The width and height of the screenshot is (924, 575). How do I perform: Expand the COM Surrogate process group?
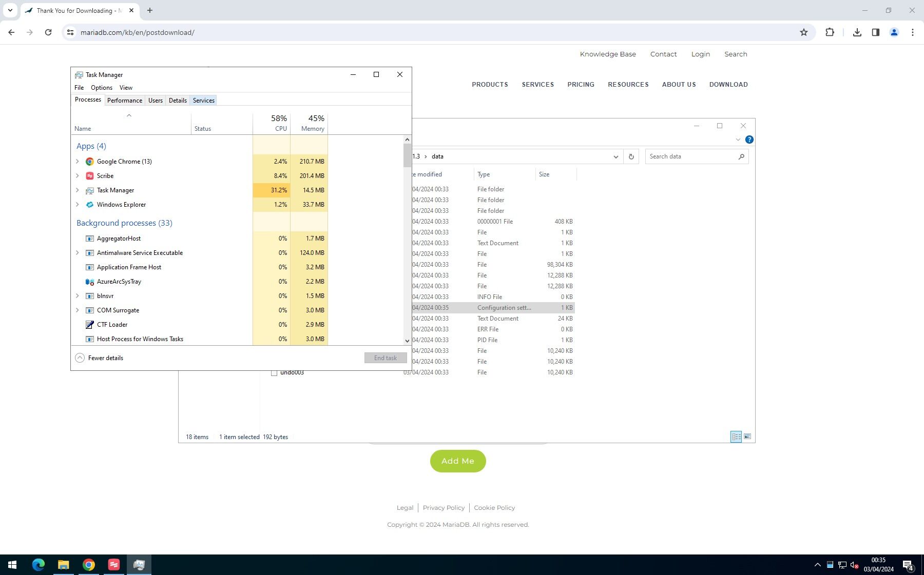tap(78, 310)
